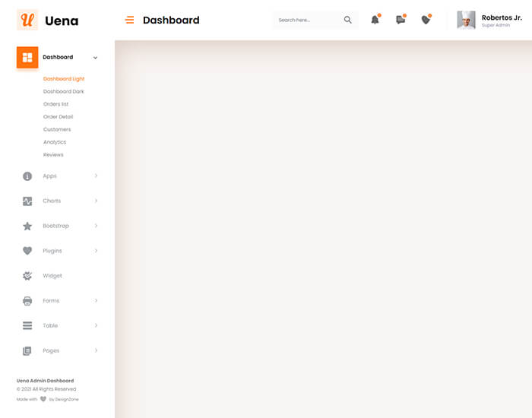Click Robertos Jr. profile avatar
This screenshot has height=418, width=532.
pos(466,21)
